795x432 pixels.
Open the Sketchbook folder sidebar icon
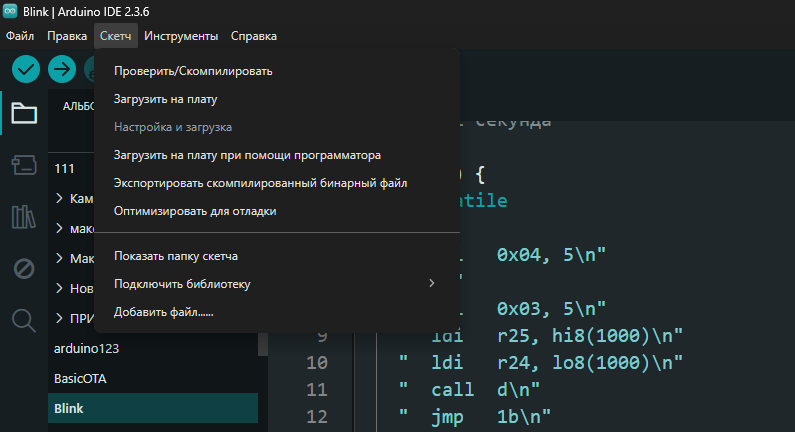(x=24, y=113)
